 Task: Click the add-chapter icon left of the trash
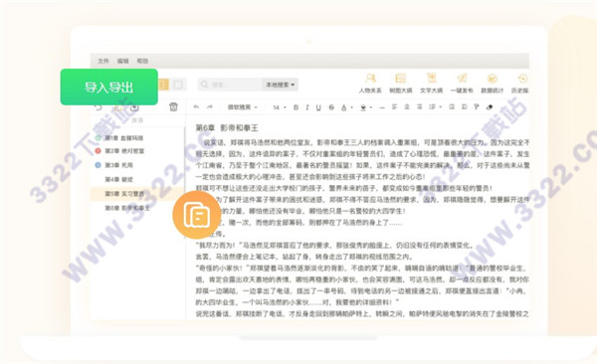point(134,107)
